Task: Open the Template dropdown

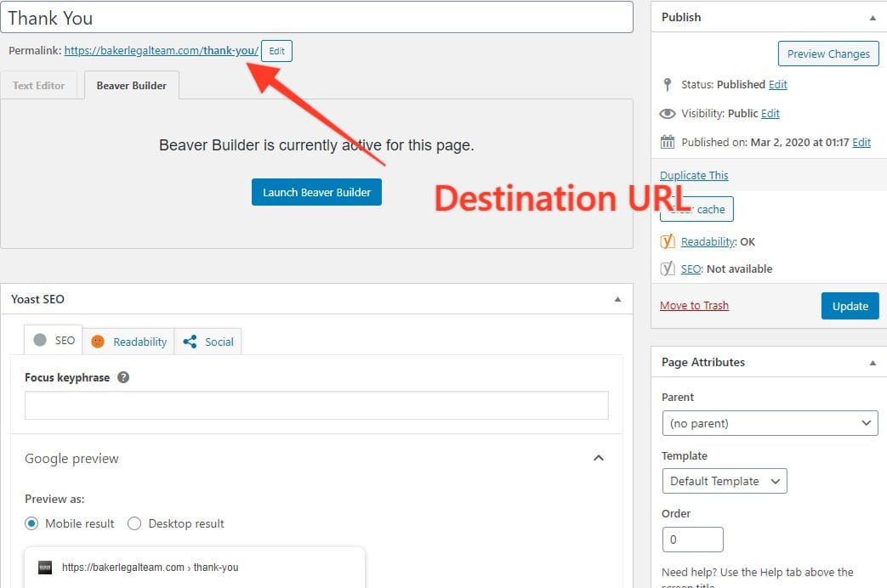Action: 724,481
